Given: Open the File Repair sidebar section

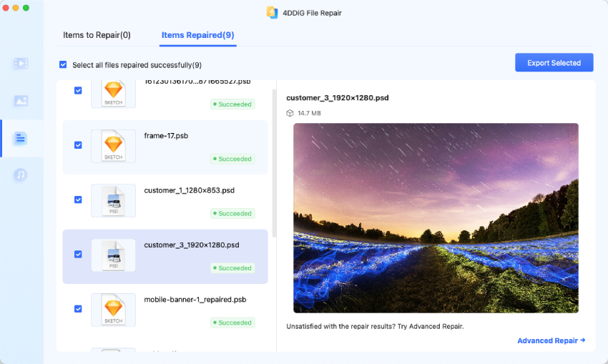Looking at the screenshot, I should (21, 139).
